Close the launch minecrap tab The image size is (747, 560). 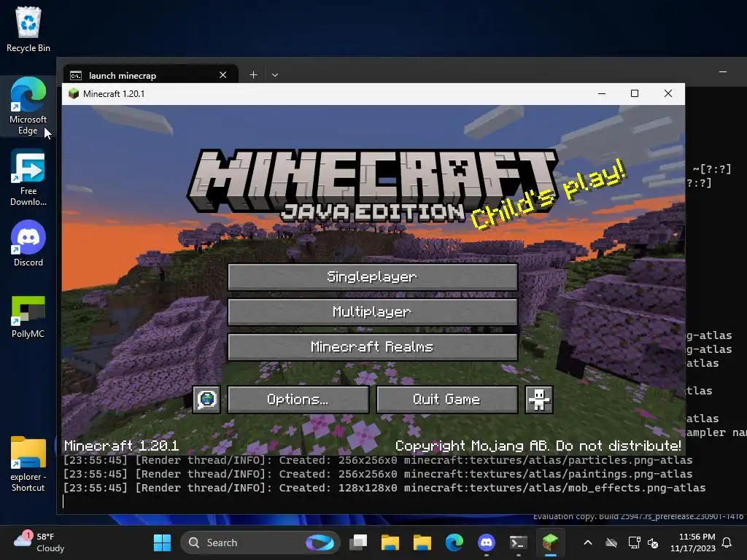tap(222, 75)
